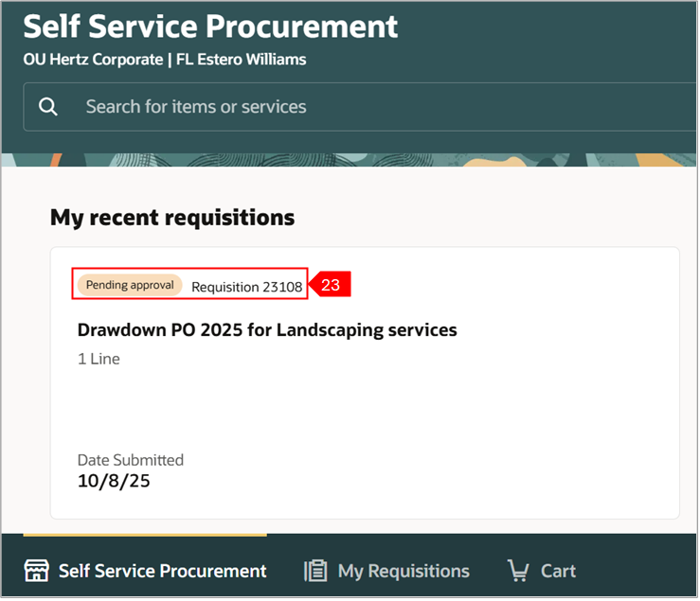Switch to the My Requisitions tab
The height and width of the screenshot is (601, 700).
point(404,571)
